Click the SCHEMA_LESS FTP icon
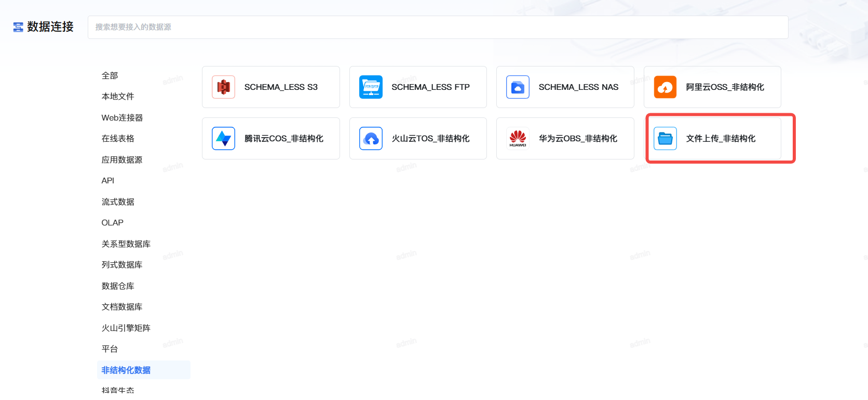The height and width of the screenshot is (400, 868). (371, 87)
